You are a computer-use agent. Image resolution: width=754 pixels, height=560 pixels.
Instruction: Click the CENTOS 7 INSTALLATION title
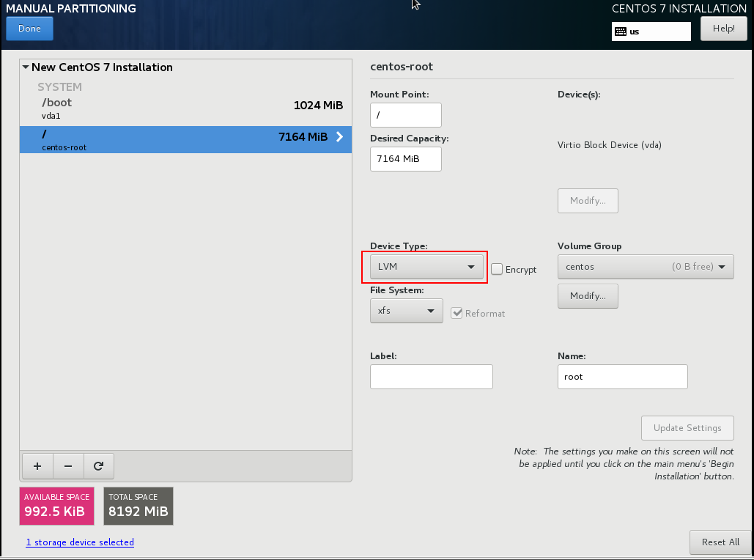[x=679, y=9]
